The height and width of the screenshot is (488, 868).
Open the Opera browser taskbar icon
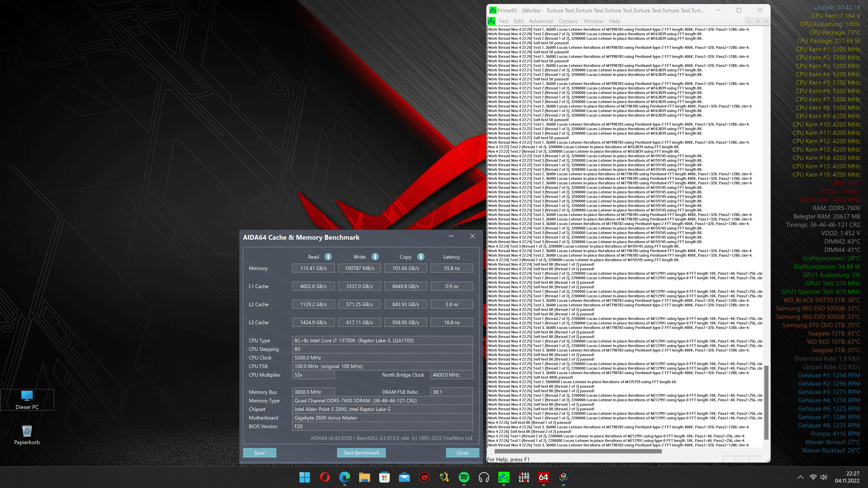point(325,477)
